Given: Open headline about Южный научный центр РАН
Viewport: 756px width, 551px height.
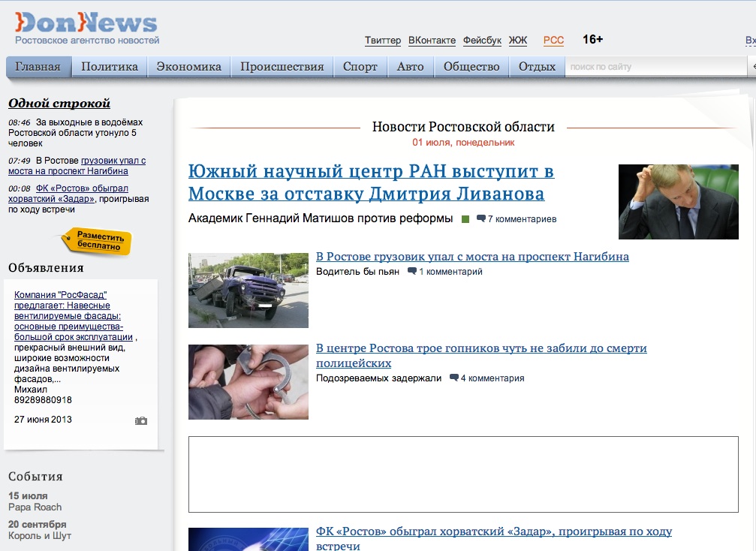Looking at the screenshot, I should [371, 182].
